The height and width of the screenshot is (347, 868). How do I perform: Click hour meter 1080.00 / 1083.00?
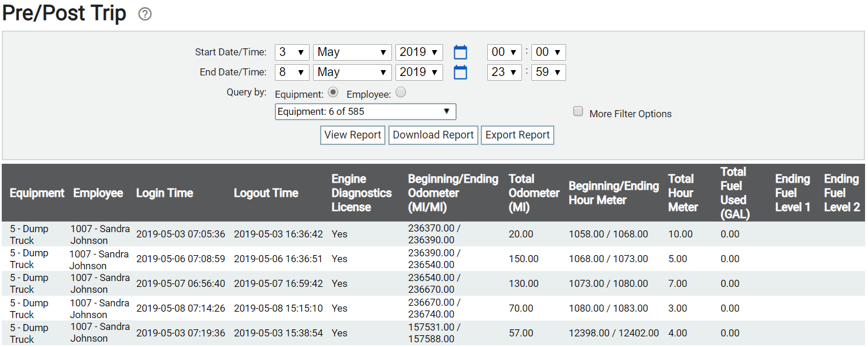point(608,309)
